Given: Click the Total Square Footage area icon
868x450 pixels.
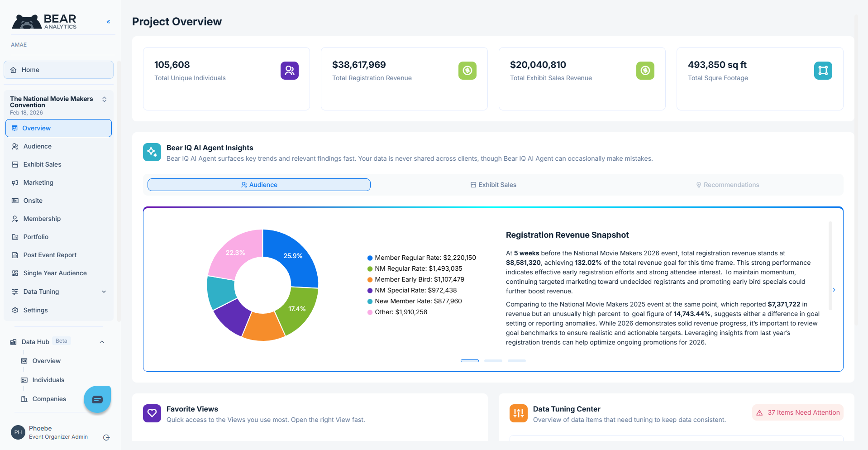Looking at the screenshot, I should [x=823, y=71].
